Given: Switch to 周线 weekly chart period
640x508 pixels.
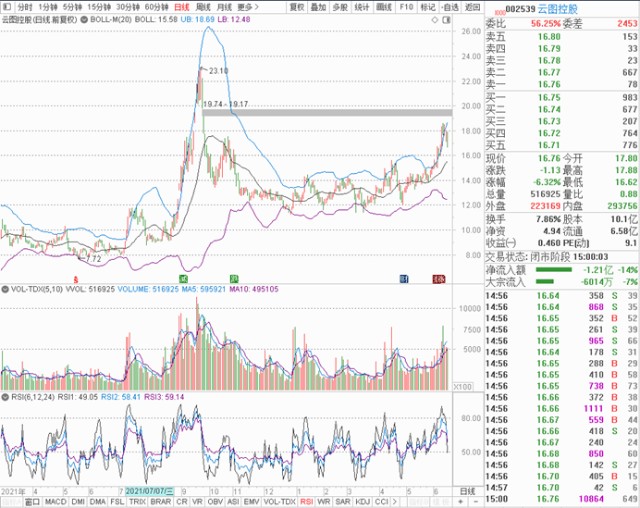Looking at the screenshot, I should [x=204, y=6].
